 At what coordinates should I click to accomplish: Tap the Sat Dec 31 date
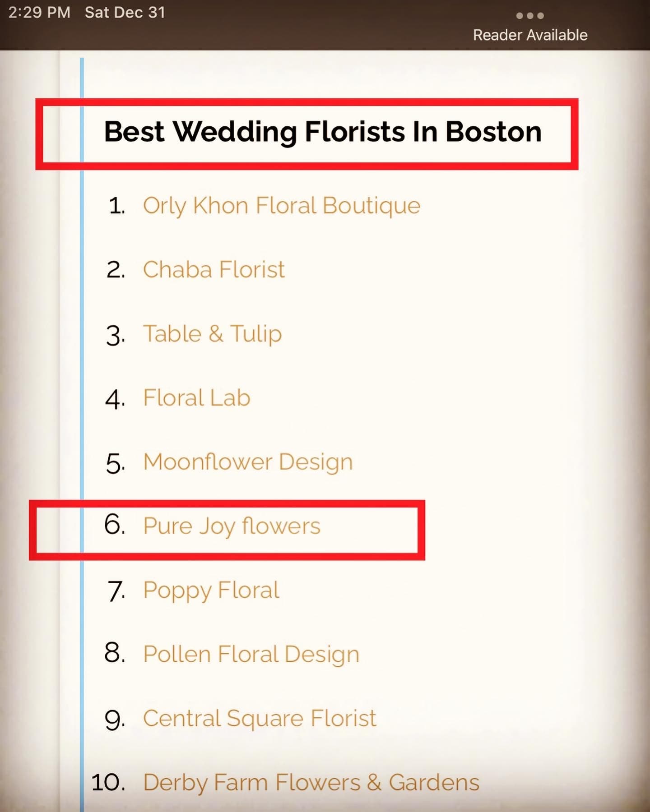point(125,12)
